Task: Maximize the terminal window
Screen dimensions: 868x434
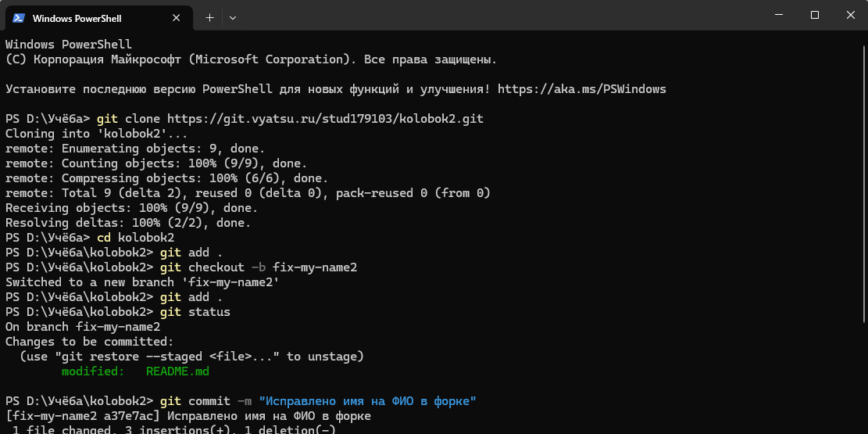Action: [x=815, y=15]
